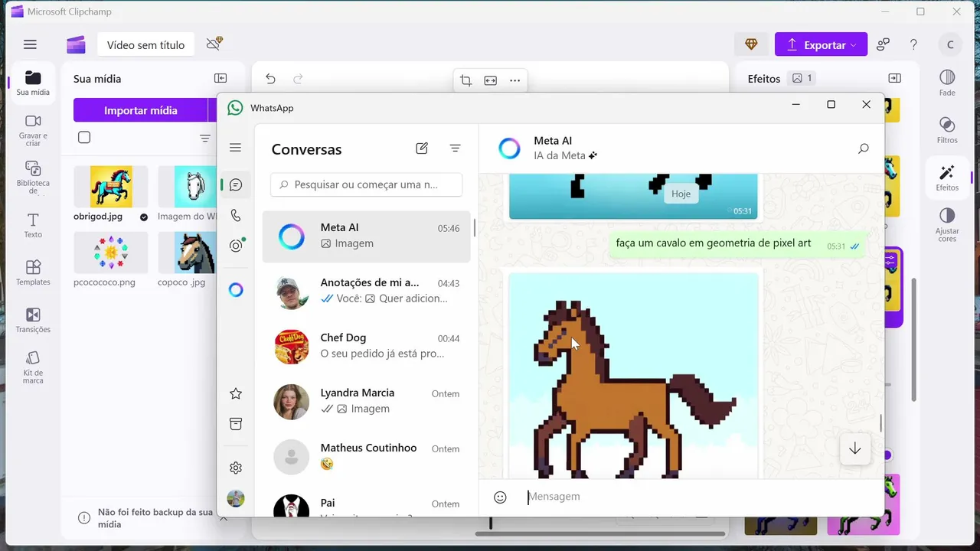Open Texto panel in Clipchamp

pyautogui.click(x=33, y=226)
